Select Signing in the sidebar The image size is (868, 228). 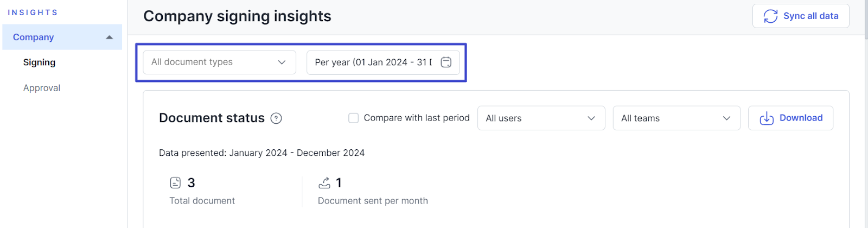[39, 62]
